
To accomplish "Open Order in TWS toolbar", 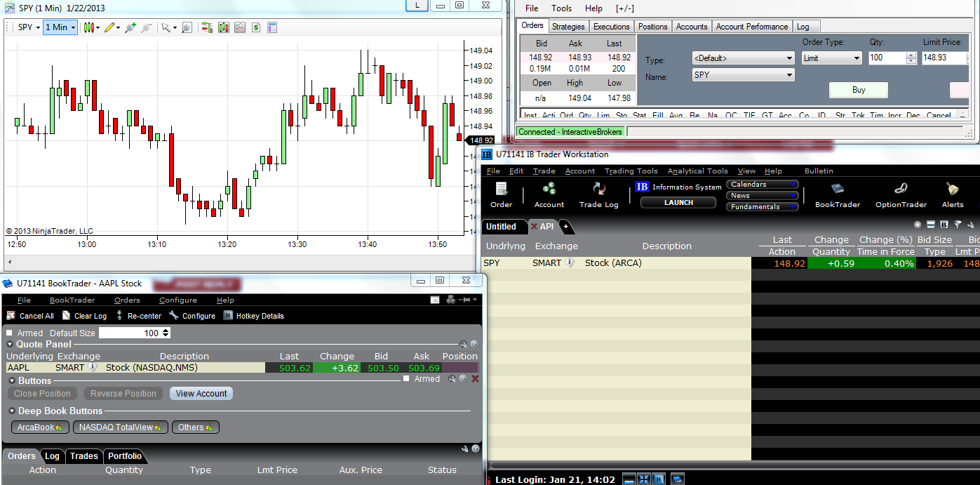I will (x=502, y=195).
